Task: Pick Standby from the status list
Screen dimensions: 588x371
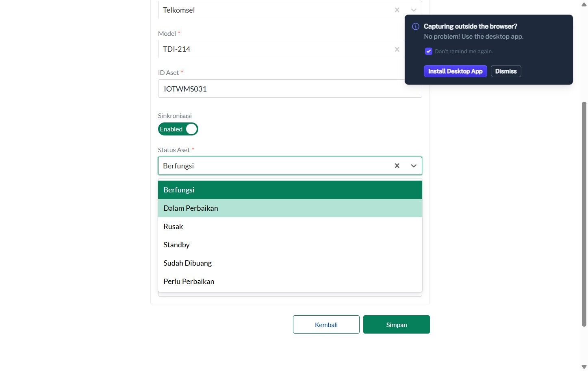Action: 290,245
